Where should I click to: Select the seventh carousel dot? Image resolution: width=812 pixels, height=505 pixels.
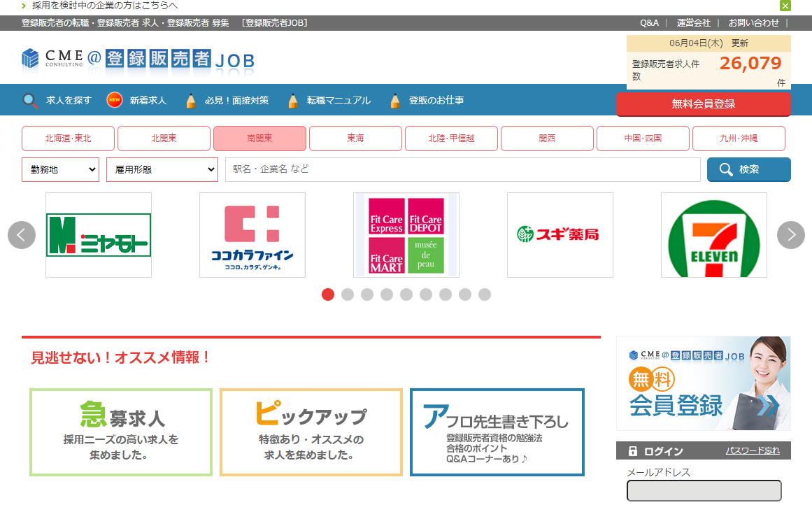point(446,294)
